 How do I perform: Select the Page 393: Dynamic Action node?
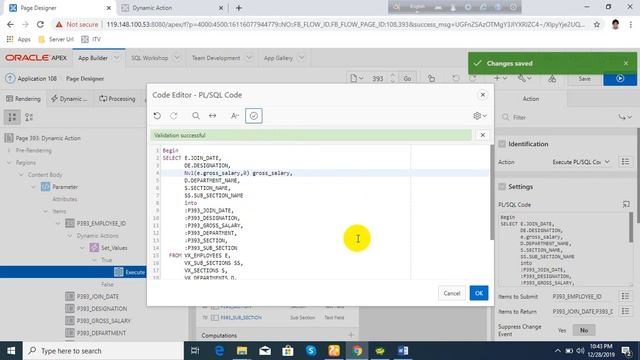click(x=48, y=138)
